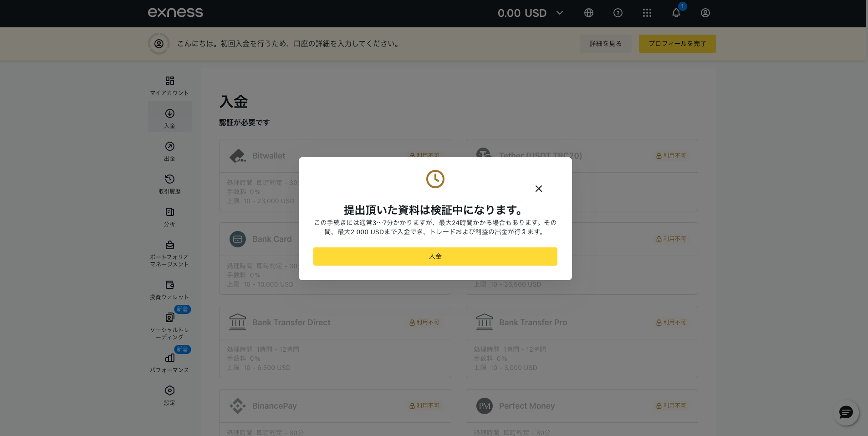Click the yellow 入金 button in dialog

coord(435,256)
